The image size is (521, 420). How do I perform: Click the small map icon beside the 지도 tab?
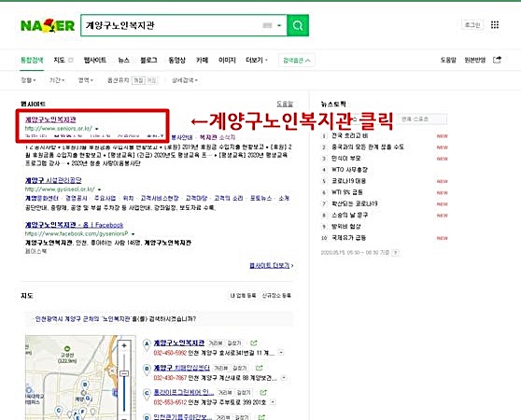click(x=71, y=60)
